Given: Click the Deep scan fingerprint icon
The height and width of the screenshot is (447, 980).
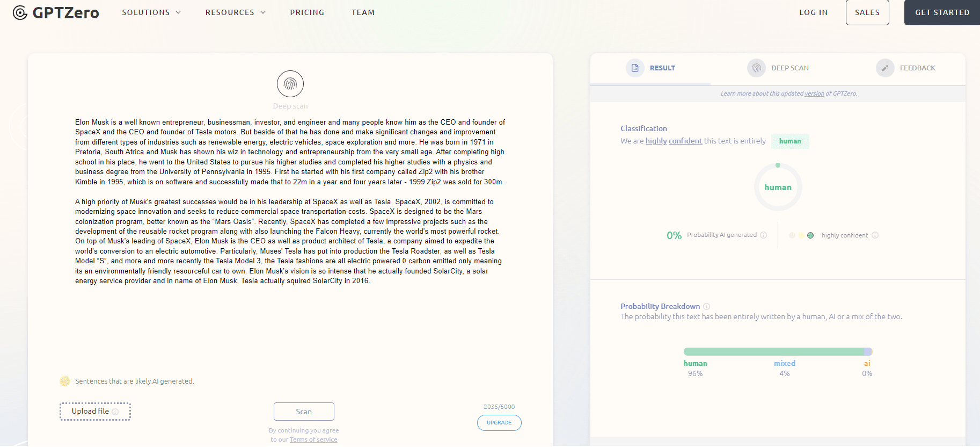Looking at the screenshot, I should [x=290, y=84].
